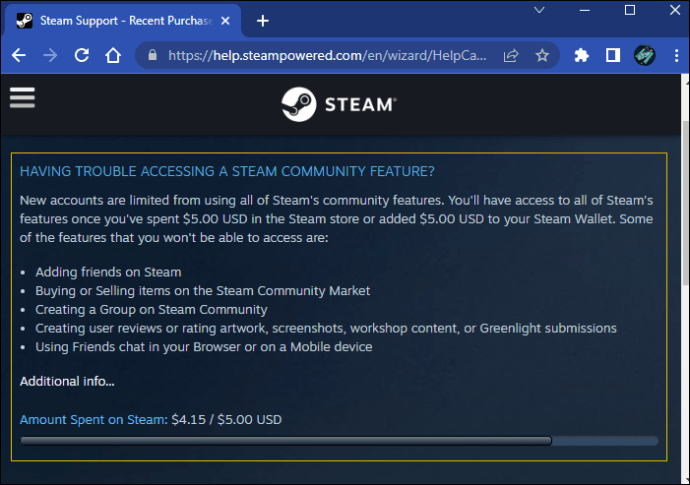Screen dimensions: 690x485
Task: Open the Steam hamburger menu
Action: pos(22,97)
